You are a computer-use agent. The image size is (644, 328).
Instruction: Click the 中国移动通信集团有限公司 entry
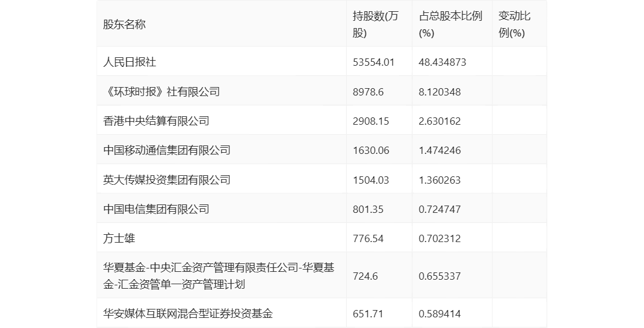coord(167,151)
